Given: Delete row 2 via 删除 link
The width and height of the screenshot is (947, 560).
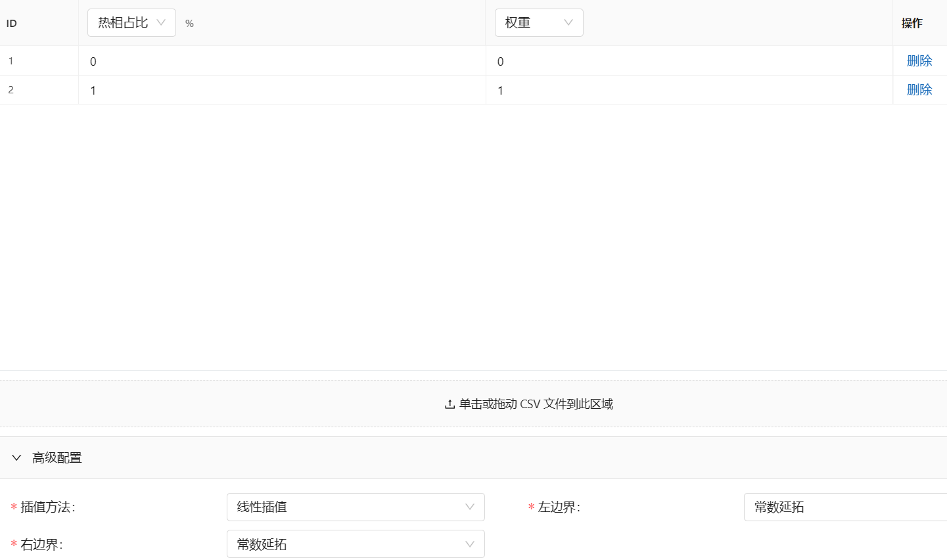Looking at the screenshot, I should tap(919, 89).
